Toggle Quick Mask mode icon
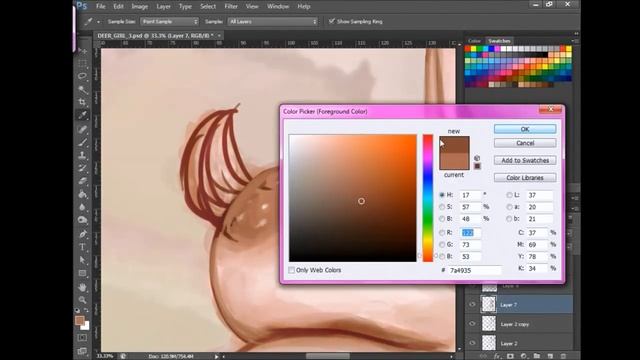Viewport: 640px width, 360px height. (83, 338)
